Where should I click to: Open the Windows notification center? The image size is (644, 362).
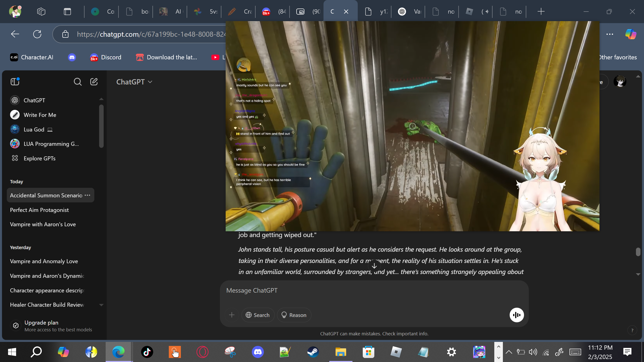(627, 352)
